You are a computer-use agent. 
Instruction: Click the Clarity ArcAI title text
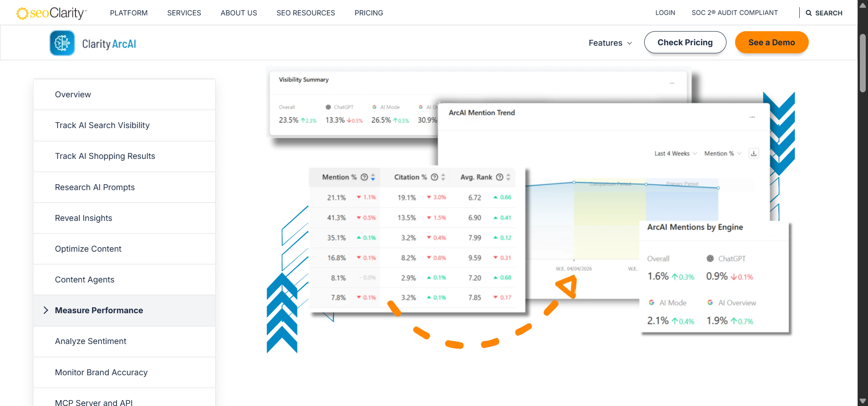click(109, 44)
